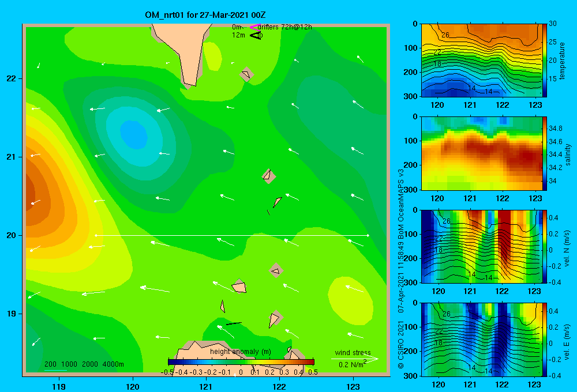Click the '34.8' tick on salinity color bar
The width and height of the screenshot is (577, 392).
point(555,129)
